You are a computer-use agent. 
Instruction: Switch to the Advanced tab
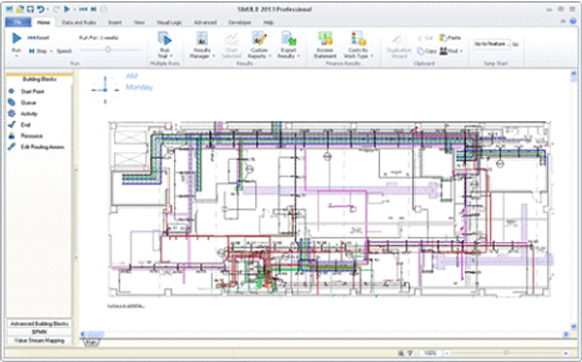[x=205, y=23]
